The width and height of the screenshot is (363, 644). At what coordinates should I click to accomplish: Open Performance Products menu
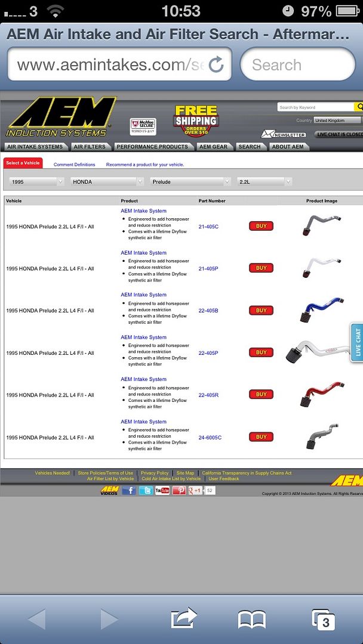pyautogui.click(x=152, y=147)
